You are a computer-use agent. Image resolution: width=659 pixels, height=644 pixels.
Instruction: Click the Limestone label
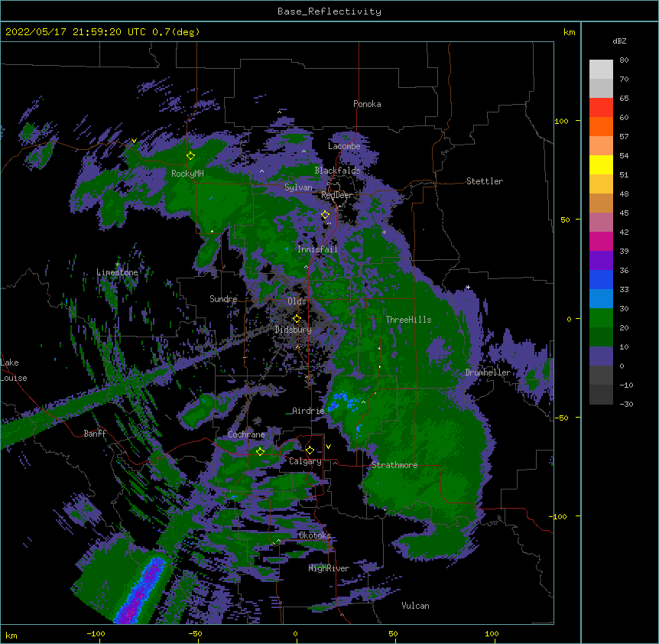coord(117,272)
